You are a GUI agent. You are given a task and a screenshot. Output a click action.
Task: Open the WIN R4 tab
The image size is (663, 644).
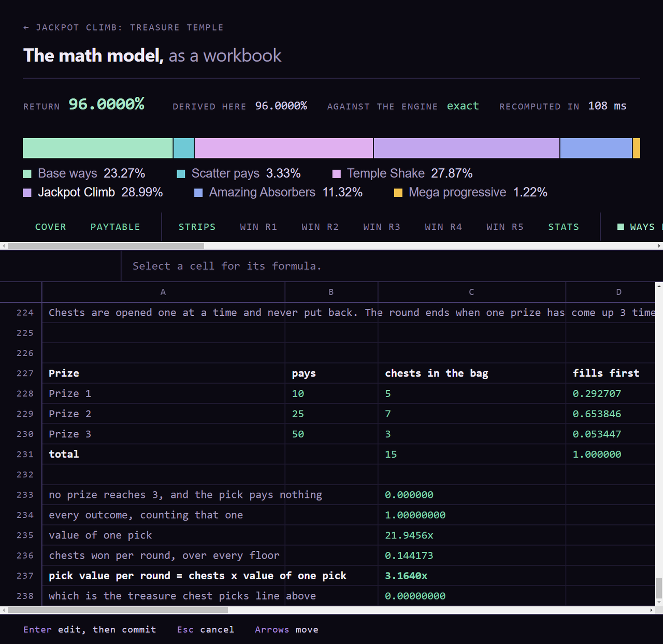pyautogui.click(x=443, y=227)
